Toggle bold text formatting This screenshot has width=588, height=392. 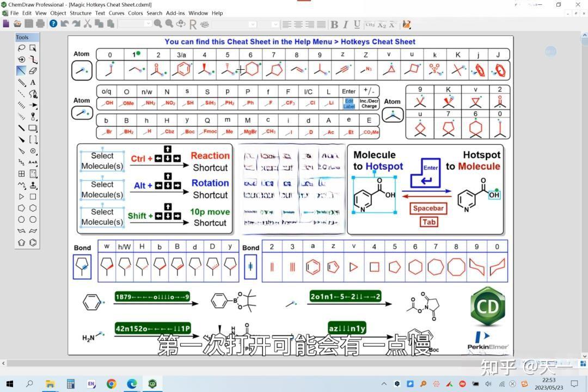[335, 24]
